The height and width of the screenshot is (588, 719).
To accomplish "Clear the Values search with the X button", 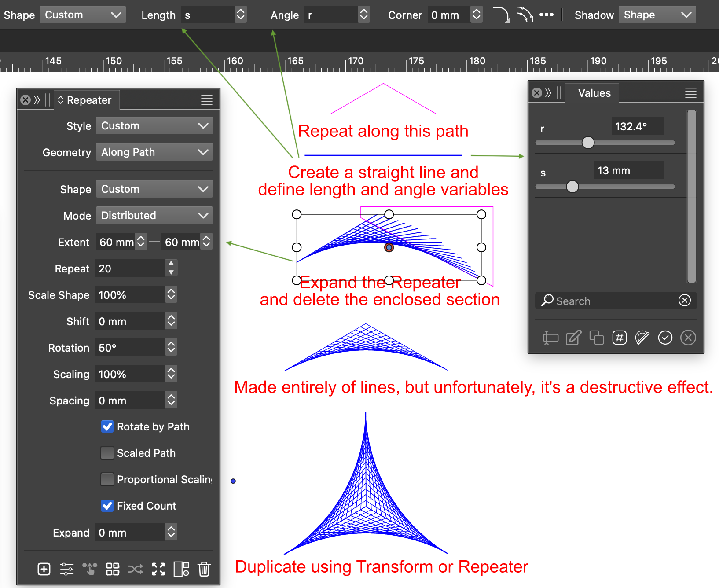I will (685, 300).
